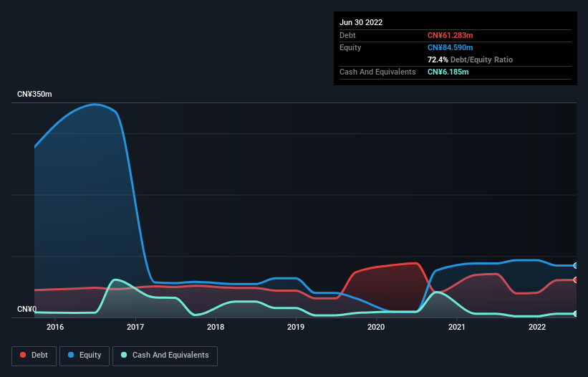
Task: Toggle the Cash And Equivalents legend button
Action: 165,355
